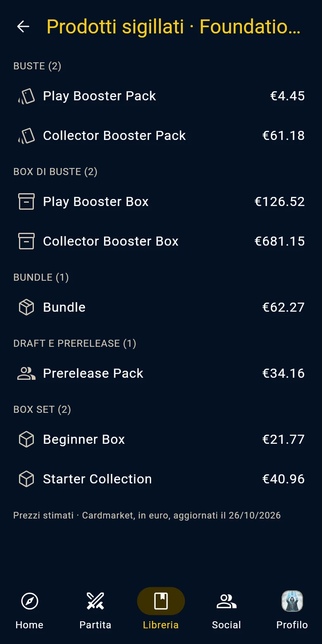Tap the Play Booster Box archive icon
The image size is (322, 644).
(x=26, y=202)
